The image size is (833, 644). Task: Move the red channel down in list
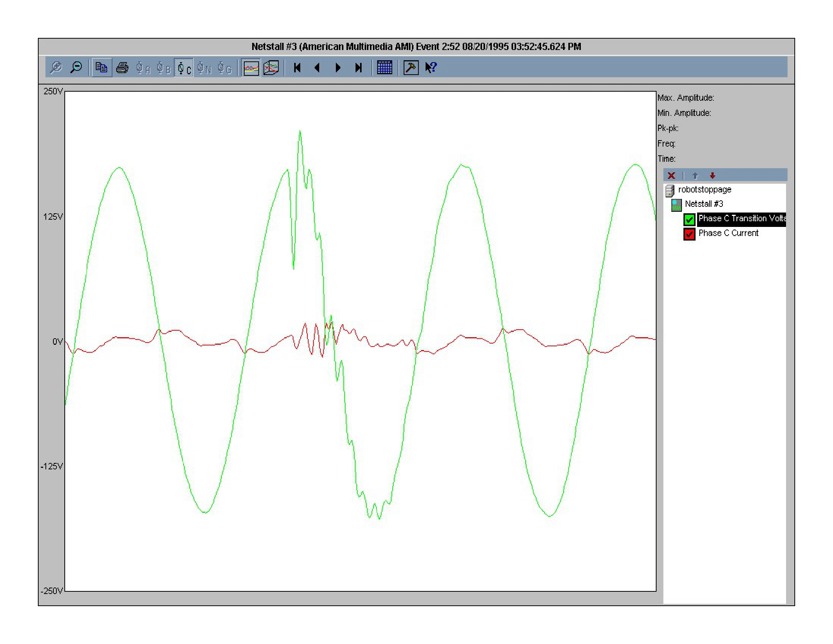tap(712, 175)
